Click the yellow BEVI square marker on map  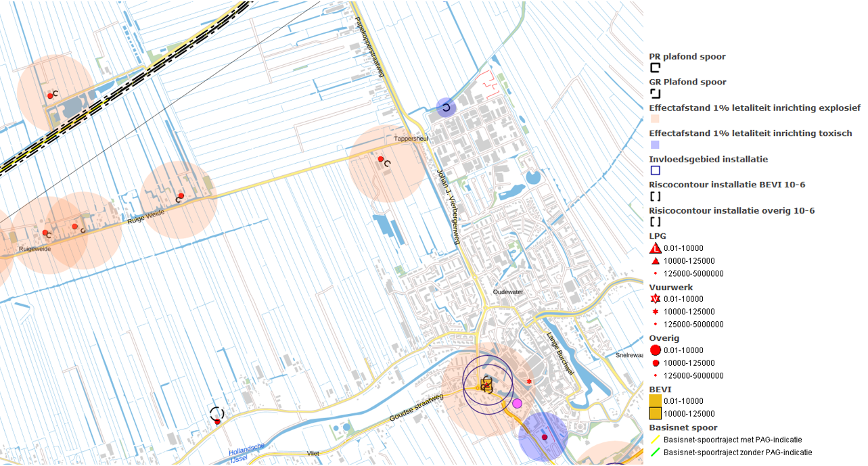486,386
